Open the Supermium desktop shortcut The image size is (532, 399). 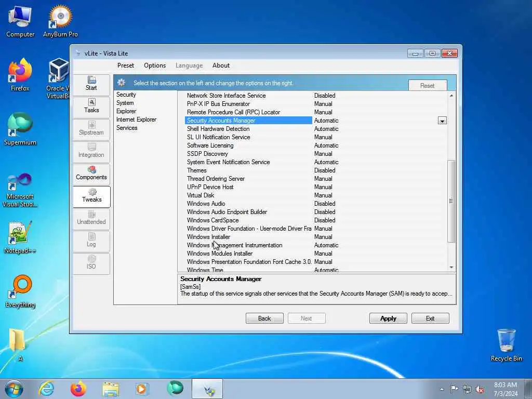coord(20,129)
